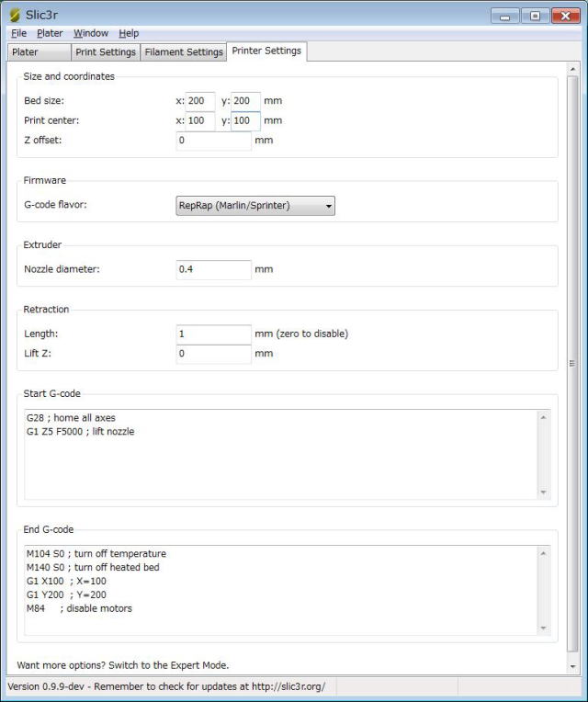Click the 'M84 ; disable motors' line
Screen dimensions: 588x702
point(79,608)
